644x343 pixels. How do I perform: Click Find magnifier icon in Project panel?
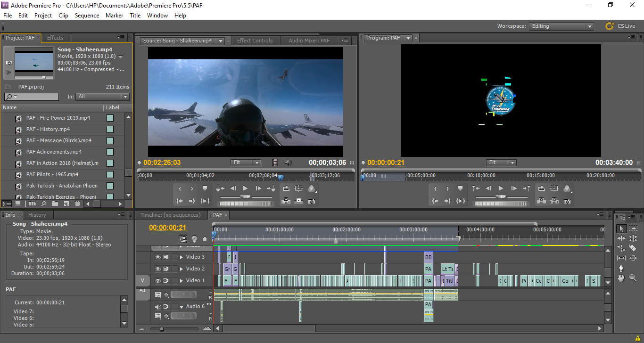(x=43, y=204)
